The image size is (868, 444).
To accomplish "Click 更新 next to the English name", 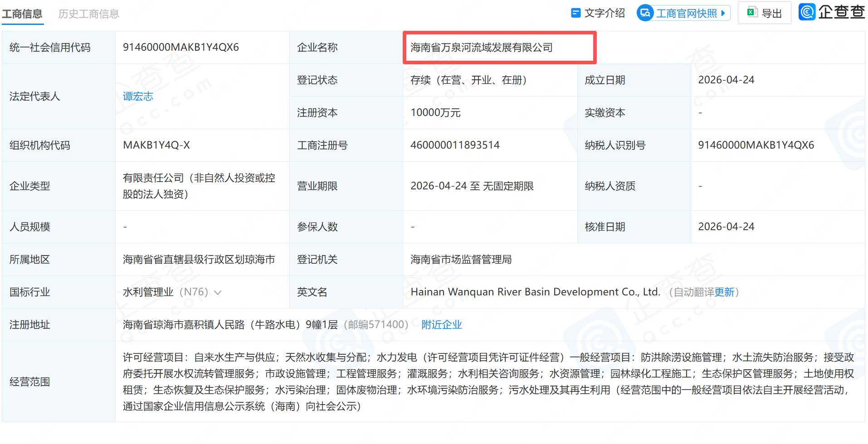I will click(724, 292).
